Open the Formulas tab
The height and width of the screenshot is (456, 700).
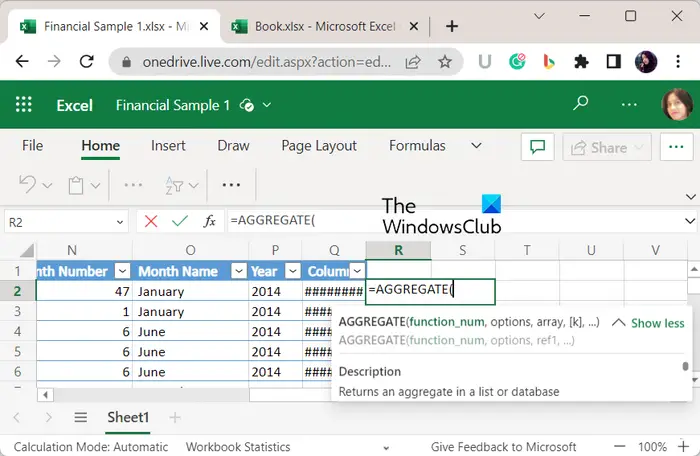[x=417, y=146]
